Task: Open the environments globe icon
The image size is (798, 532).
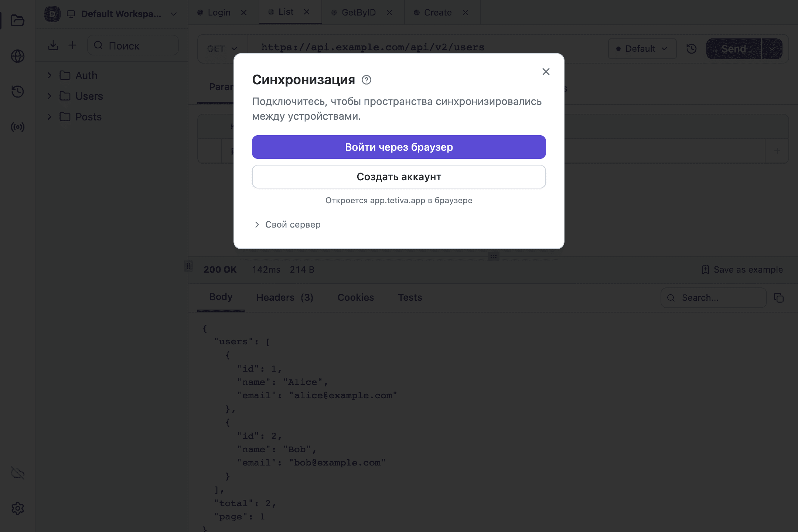Action: 17,56
